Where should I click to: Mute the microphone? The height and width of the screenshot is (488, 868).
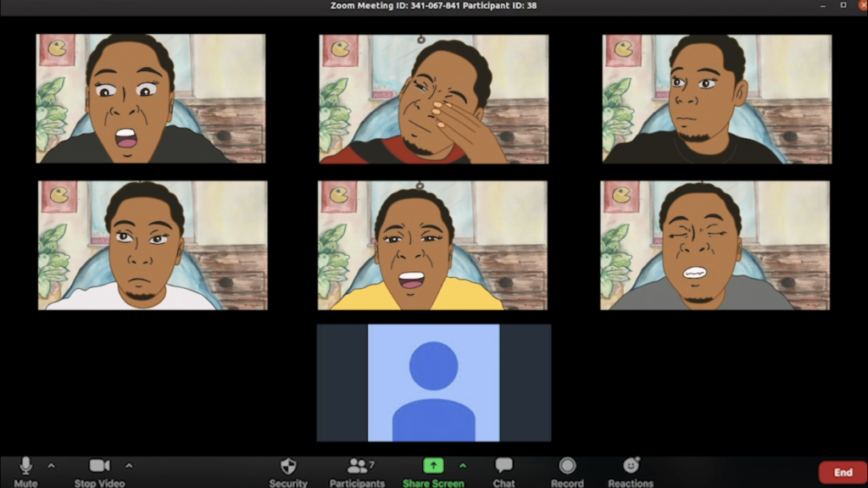point(25,472)
